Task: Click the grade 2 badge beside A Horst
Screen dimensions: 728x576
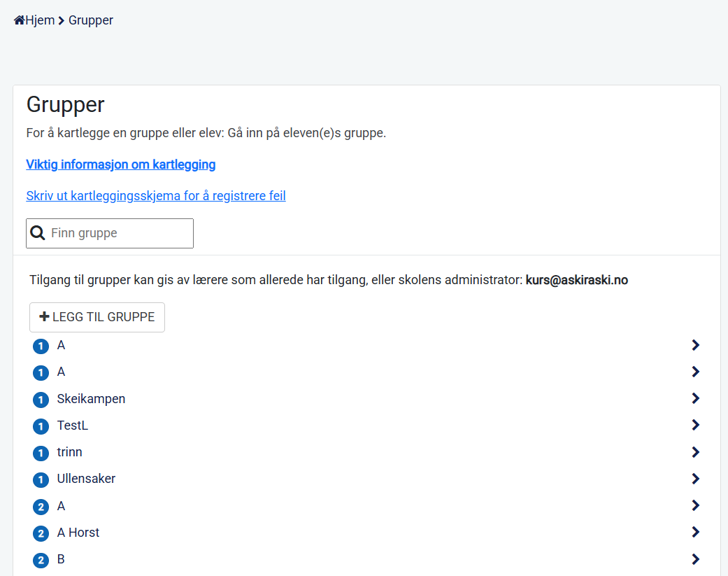Action: pos(41,533)
